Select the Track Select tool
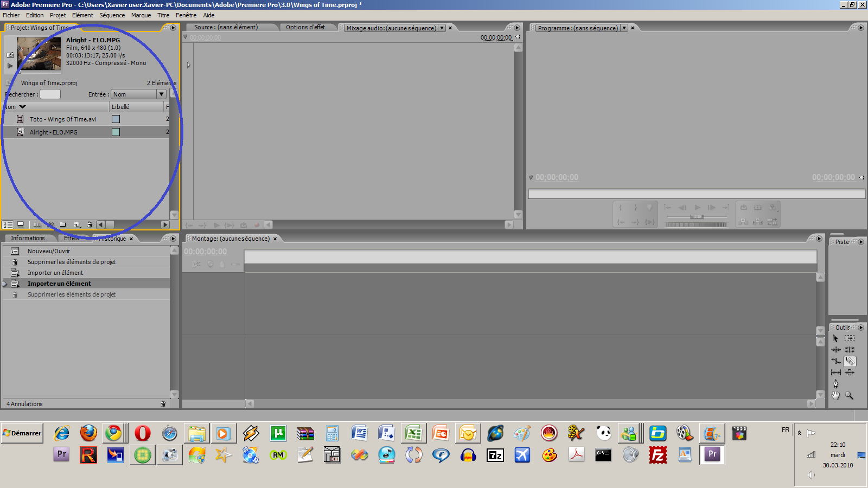Screen dimensions: 868x488 pyautogui.click(x=850, y=338)
